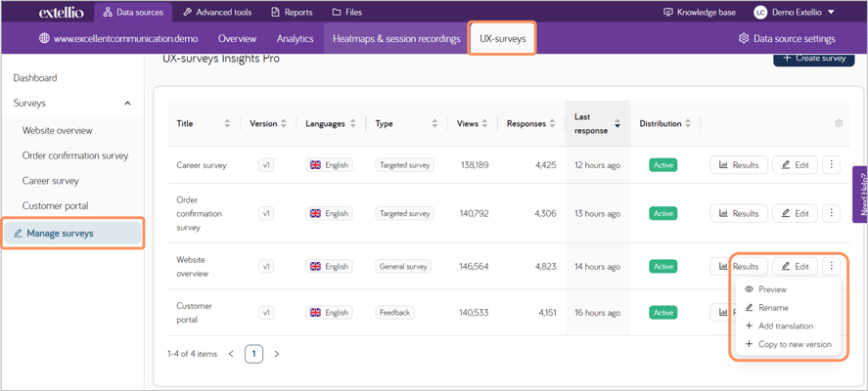Open Results for Website overview

point(739,266)
